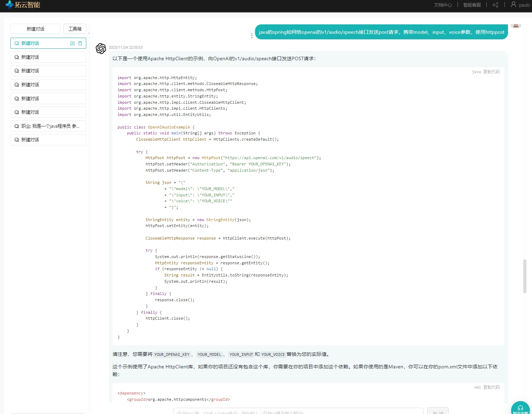Click the java language label on code block
The height and width of the screenshot is (414, 532).
(476, 72)
